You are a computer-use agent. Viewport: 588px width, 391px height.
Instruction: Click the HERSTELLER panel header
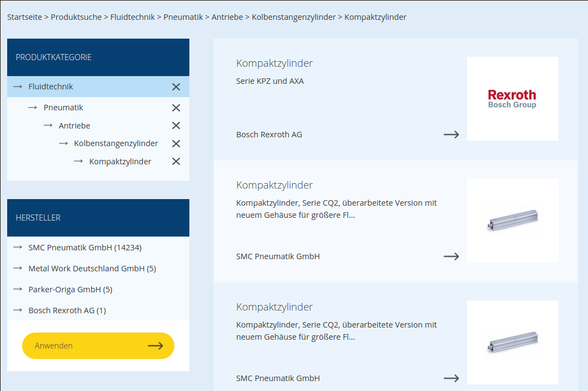pyautogui.click(x=98, y=218)
